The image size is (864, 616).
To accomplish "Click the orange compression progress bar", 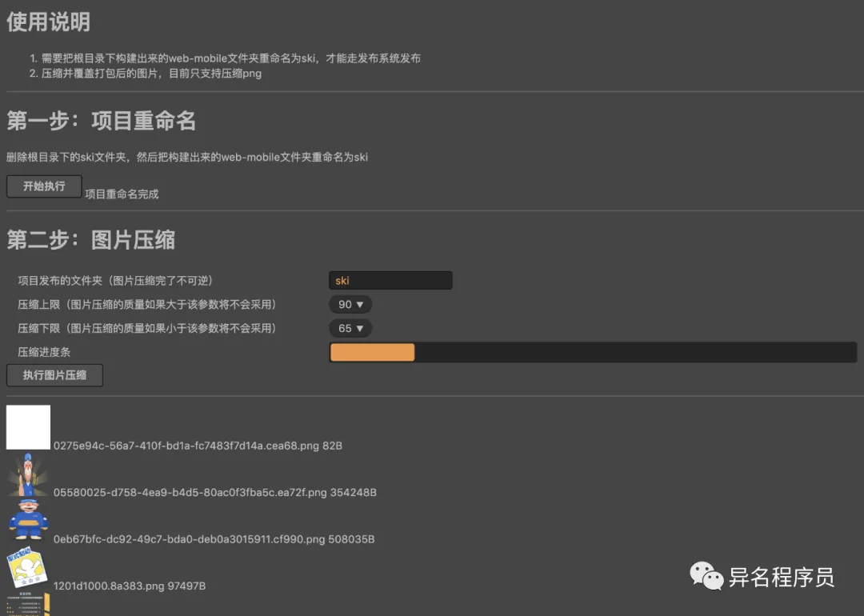I will (372, 352).
